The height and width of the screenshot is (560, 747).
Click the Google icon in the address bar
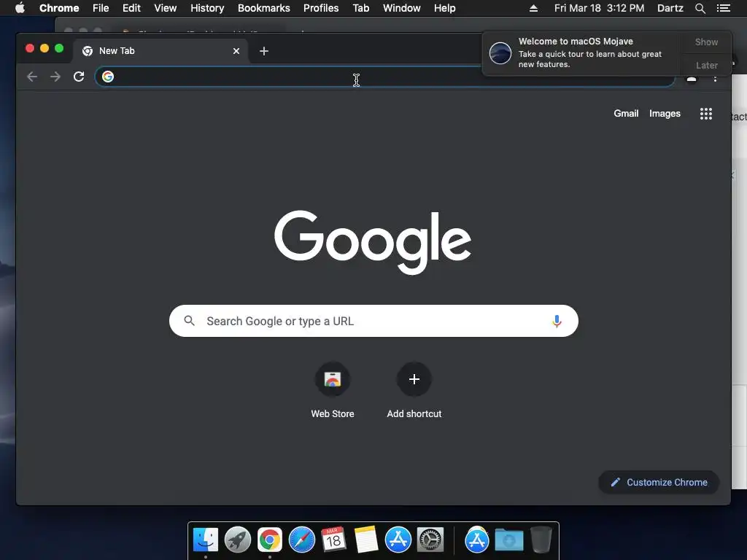108,77
